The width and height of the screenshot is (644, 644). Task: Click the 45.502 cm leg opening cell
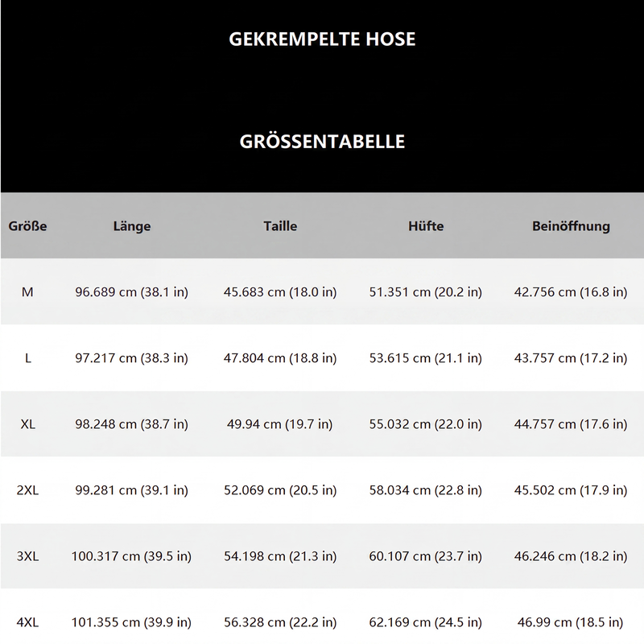point(571,490)
